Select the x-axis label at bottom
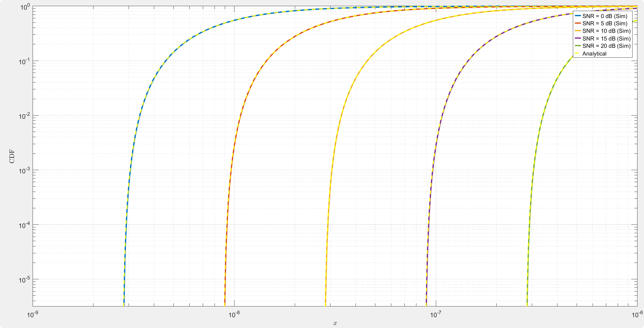The height and width of the screenshot is (328, 644). pyautogui.click(x=335, y=324)
